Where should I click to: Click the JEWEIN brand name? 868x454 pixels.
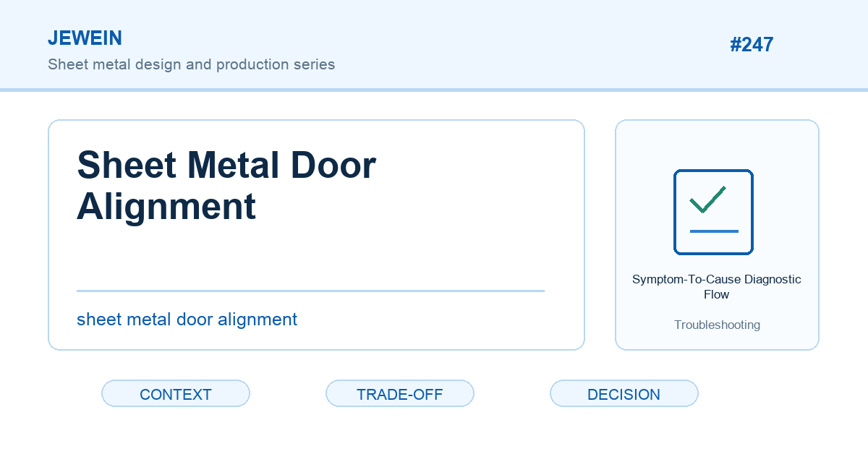[85, 38]
